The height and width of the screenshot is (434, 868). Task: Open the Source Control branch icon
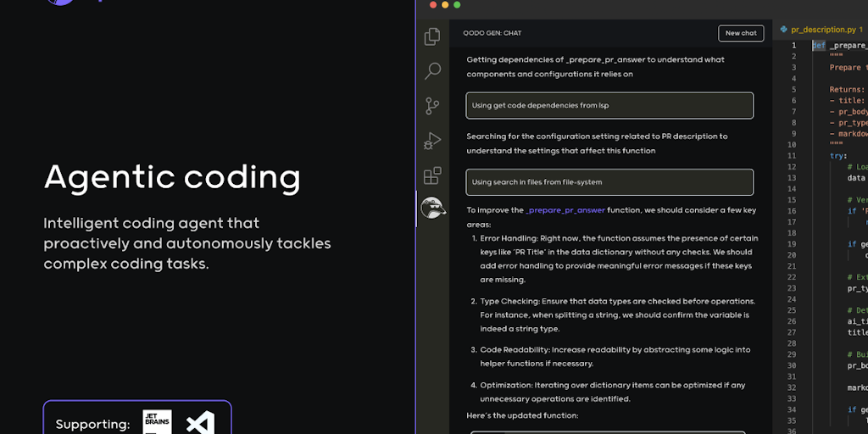click(x=432, y=106)
